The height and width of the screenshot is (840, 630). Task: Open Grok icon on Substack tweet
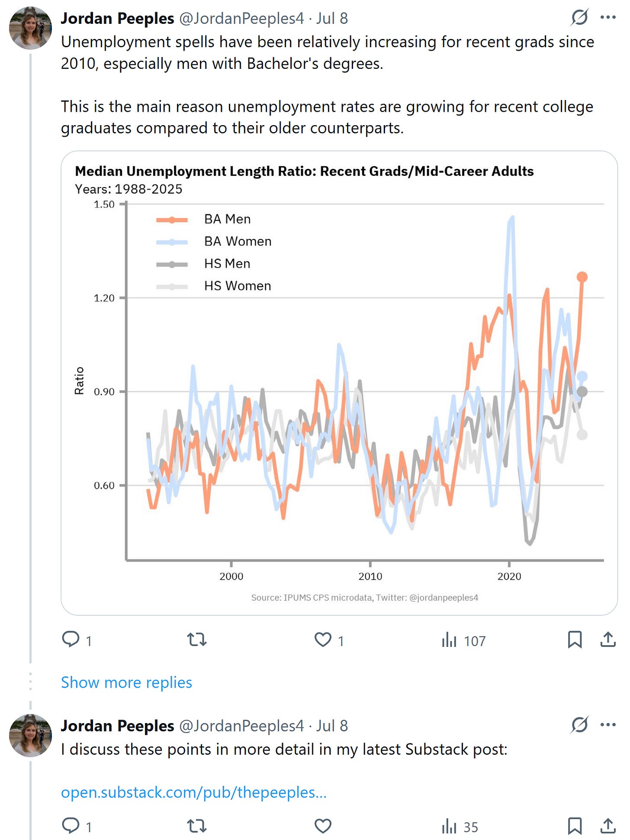pos(579,725)
